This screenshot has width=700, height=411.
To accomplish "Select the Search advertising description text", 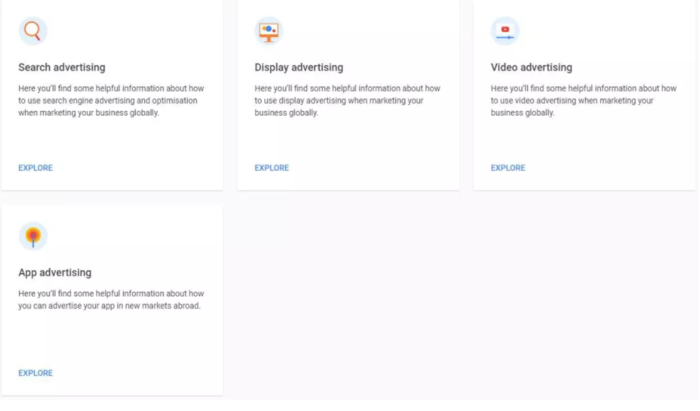I will pyautogui.click(x=111, y=100).
